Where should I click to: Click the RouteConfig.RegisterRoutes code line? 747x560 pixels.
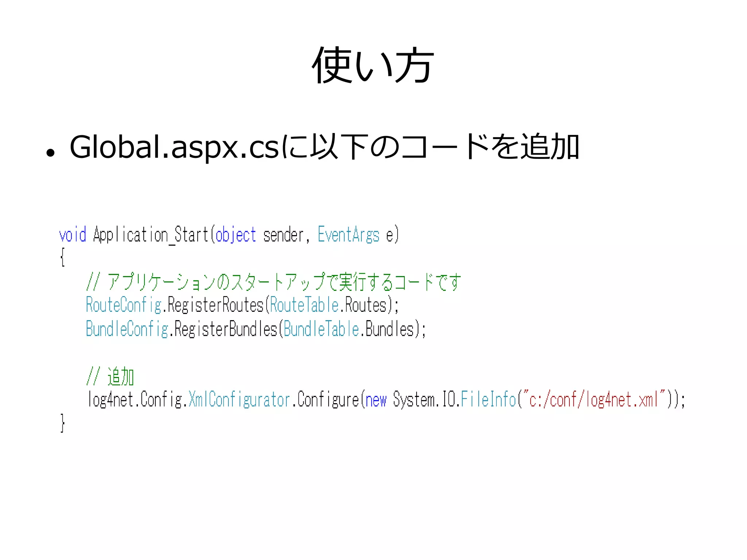(x=243, y=305)
